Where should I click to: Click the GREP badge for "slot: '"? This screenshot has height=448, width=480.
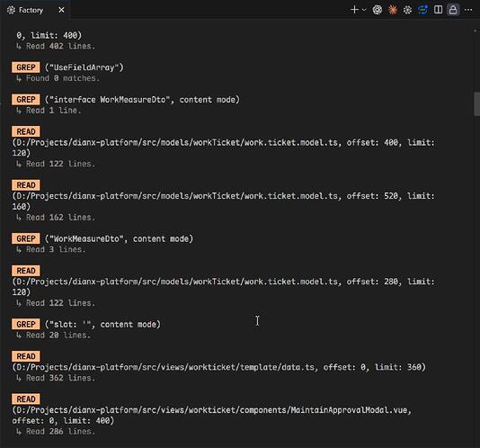(x=26, y=324)
